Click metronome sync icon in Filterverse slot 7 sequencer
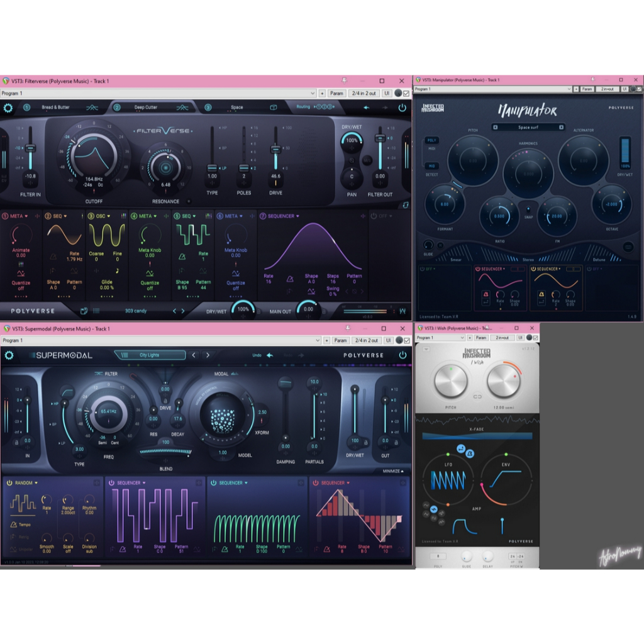 pos(290,279)
